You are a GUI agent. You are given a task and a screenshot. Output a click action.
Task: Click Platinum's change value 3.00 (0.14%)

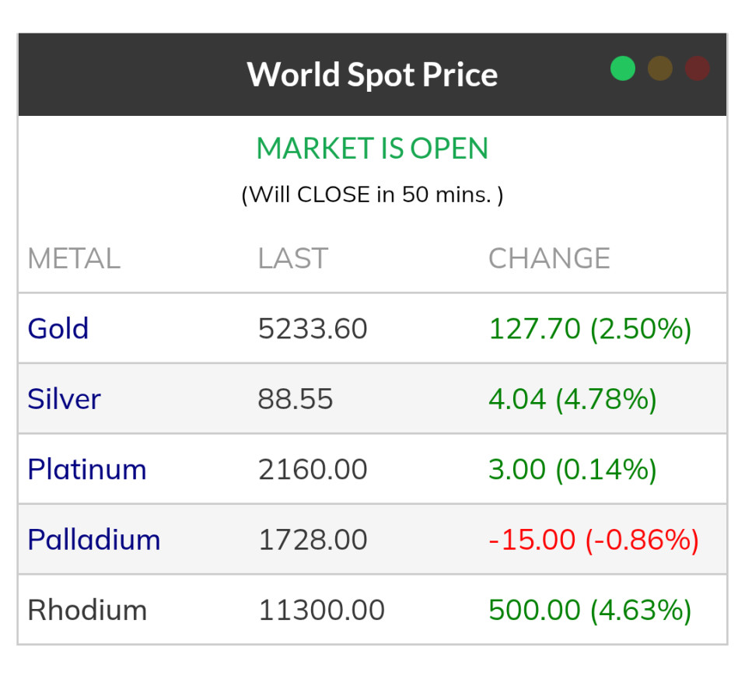(x=572, y=470)
